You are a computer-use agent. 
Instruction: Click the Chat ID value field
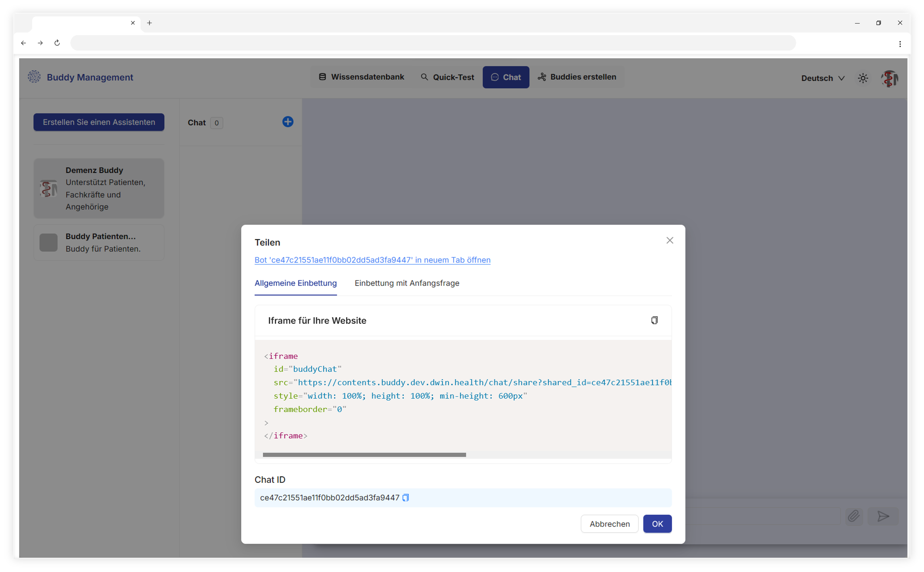[x=463, y=497]
